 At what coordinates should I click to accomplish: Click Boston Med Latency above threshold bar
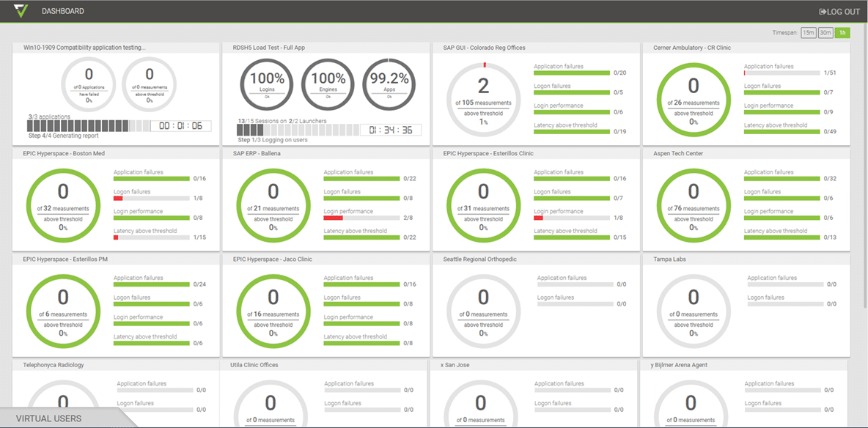pyautogui.click(x=151, y=237)
